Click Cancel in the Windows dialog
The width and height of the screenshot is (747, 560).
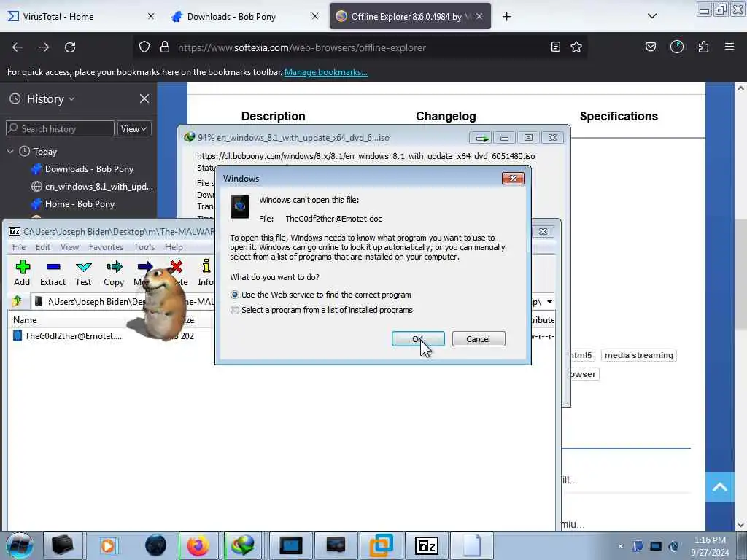click(x=479, y=339)
